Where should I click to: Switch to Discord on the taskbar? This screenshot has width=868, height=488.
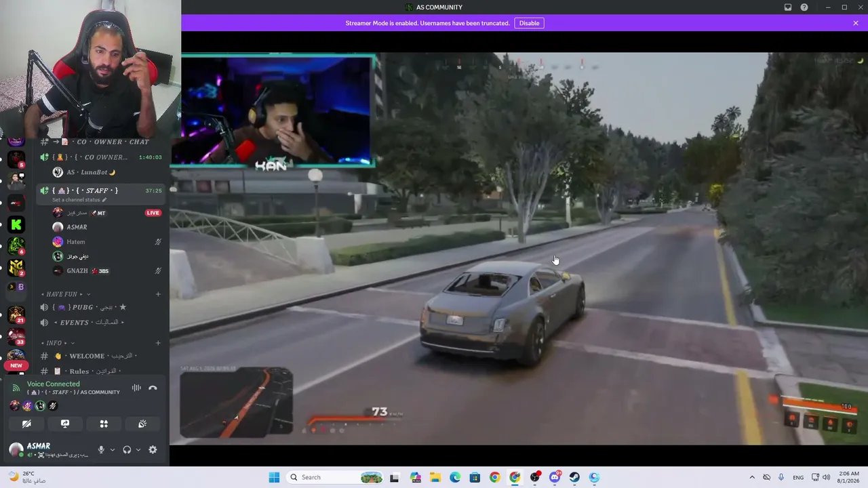[555, 477]
